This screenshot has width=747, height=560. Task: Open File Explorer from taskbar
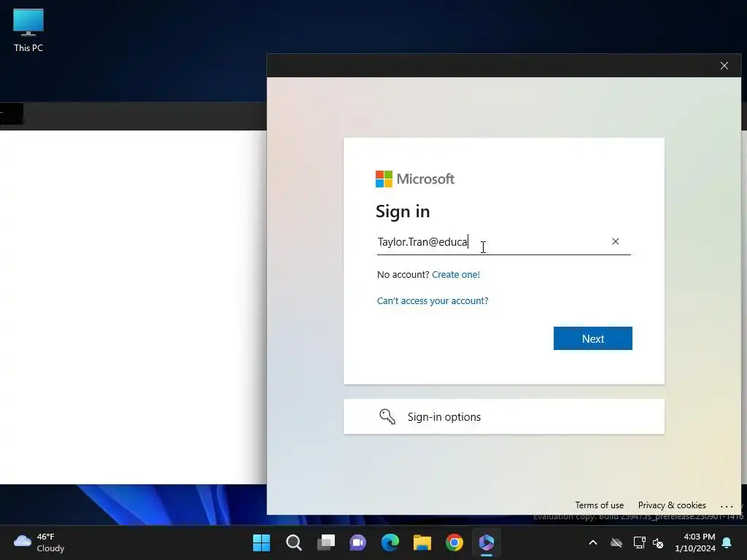422,542
